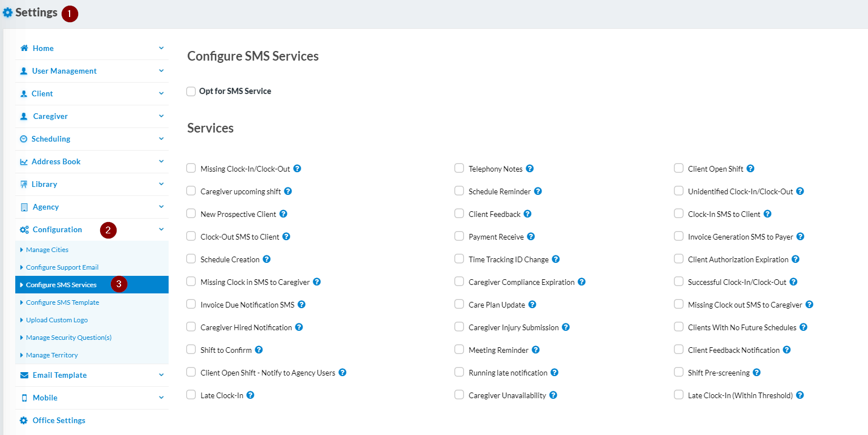Open the Email Template menu
The height and width of the screenshot is (435, 868).
59,375
